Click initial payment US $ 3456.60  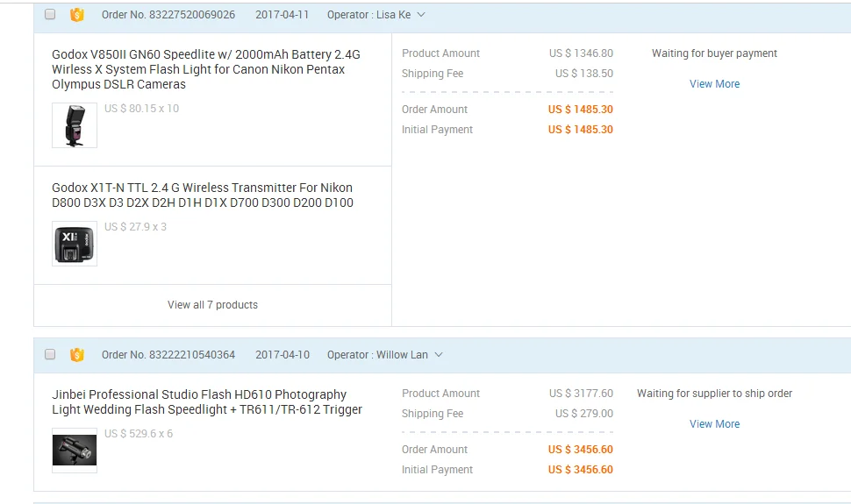pyautogui.click(x=580, y=470)
